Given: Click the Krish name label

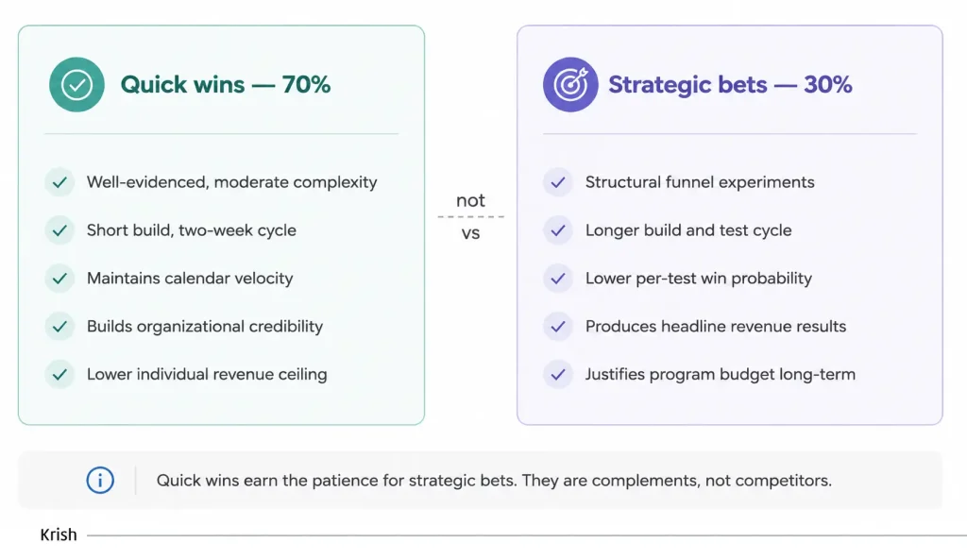Looking at the screenshot, I should pos(59,535).
